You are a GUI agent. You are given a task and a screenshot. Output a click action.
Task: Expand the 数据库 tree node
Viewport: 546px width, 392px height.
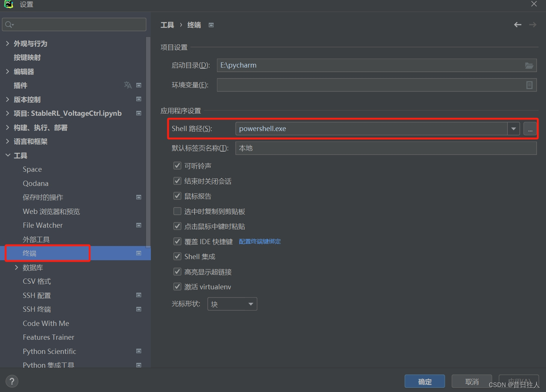[16, 267]
